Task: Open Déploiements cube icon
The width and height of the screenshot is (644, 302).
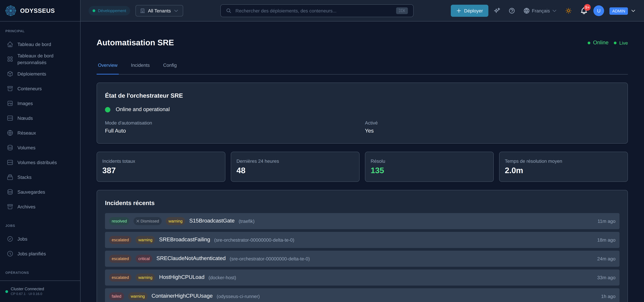Action: click(10, 74)
